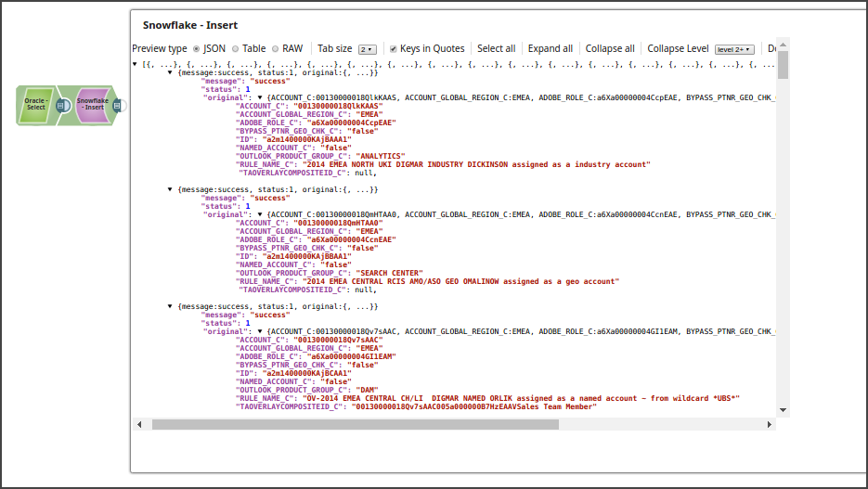Image resolution: width=868 pixels, height=489 pixels.
Task: Click Select all in preview toolbar
Action: 496,49
